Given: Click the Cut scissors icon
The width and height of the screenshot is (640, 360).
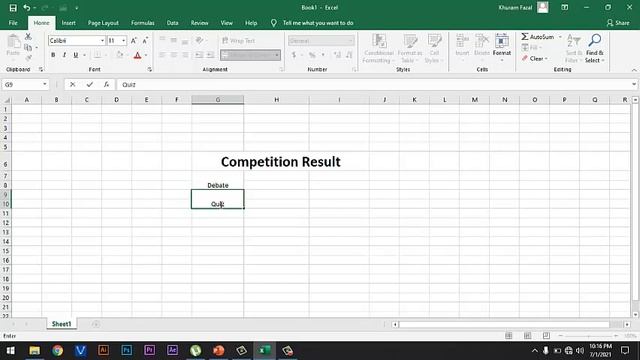Looking at the screenshot, I should point(28,37).
